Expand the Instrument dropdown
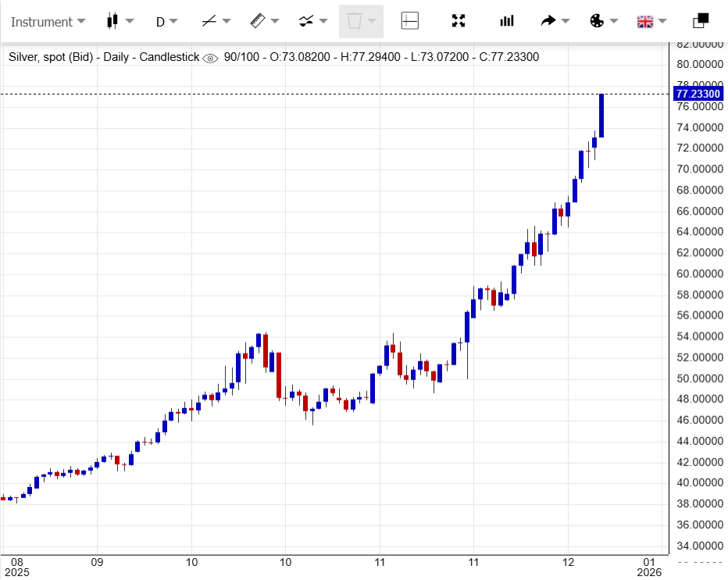 tap(48, 21)
